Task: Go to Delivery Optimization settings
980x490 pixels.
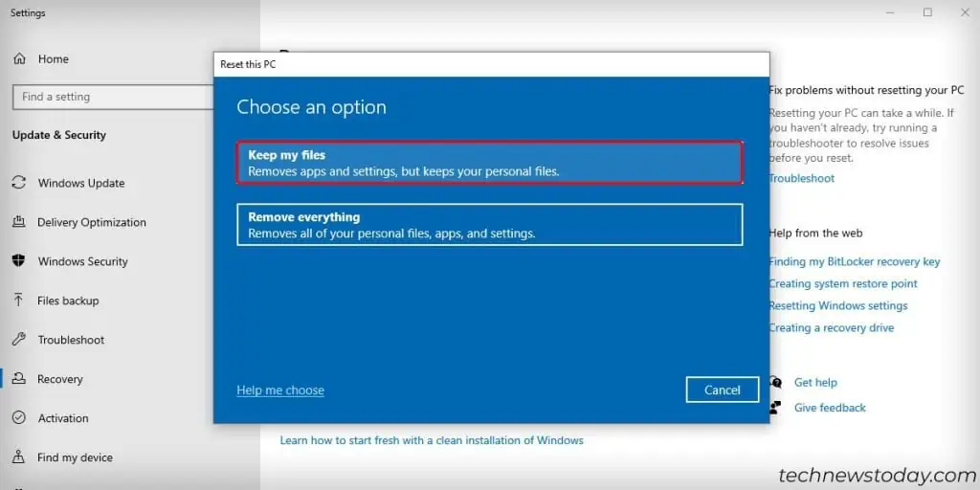Action: click(x=91, y=222)
